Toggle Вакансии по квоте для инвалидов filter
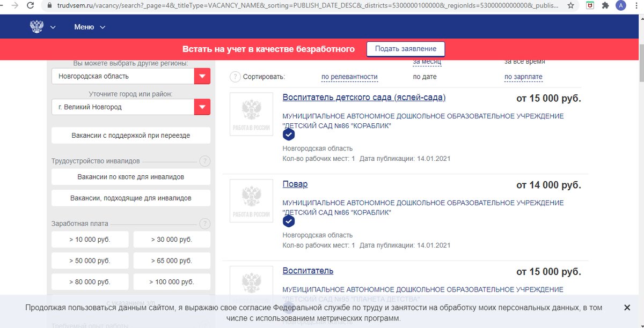Screen dimensions: 644x328 tap(130, 177)
